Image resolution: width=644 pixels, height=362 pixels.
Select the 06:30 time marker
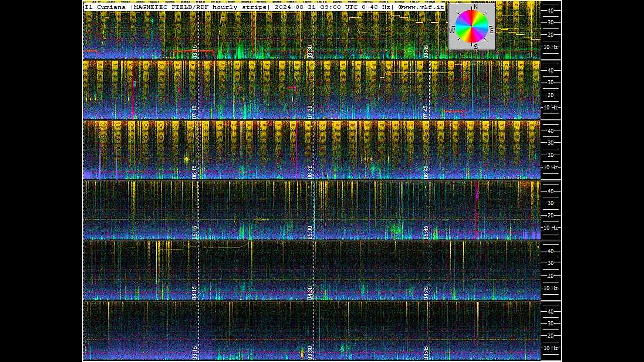point(310,172)
